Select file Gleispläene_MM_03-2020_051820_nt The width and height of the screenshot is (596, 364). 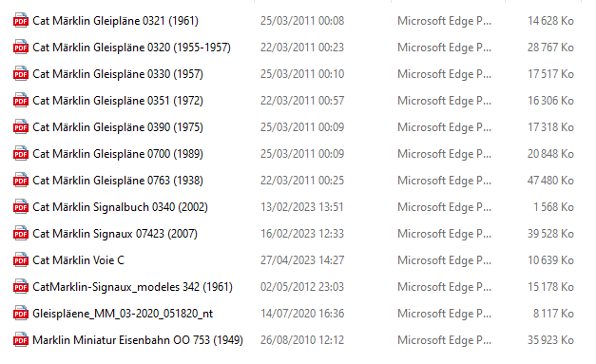coord(123,314)
